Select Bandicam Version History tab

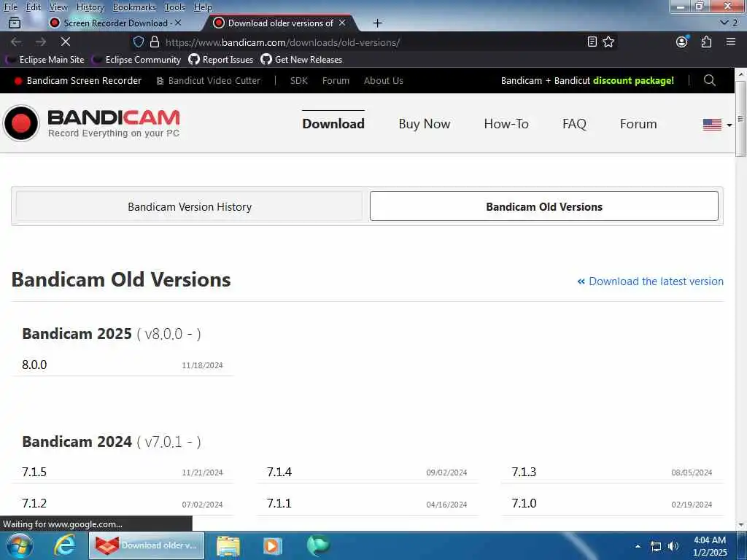click(189, 206)
